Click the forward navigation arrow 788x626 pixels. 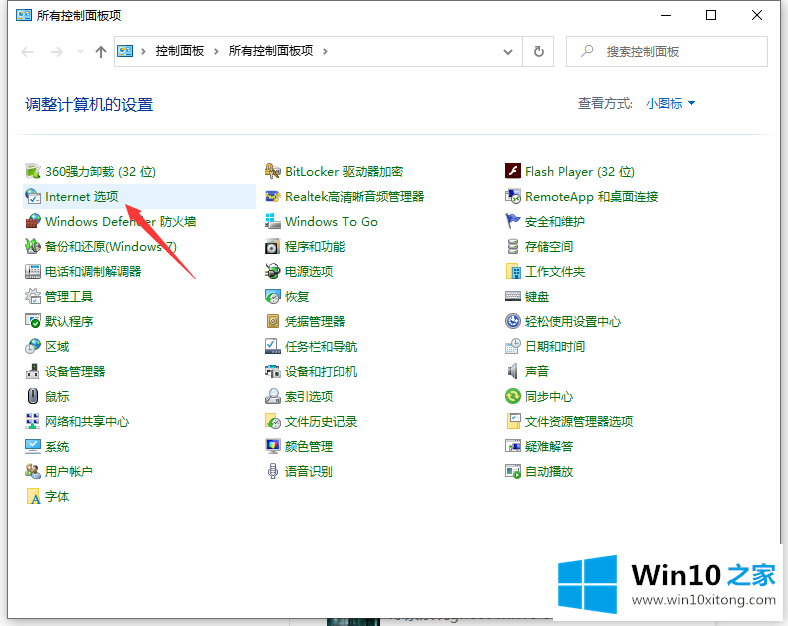pyautogui.click(x=57, y=52)
